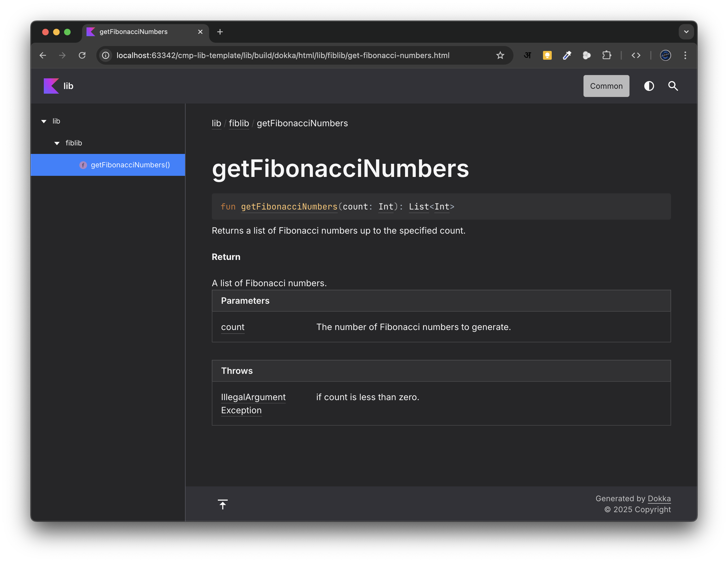Follow the Dokka link in footer
Screen dimensions: 728x562
pyautogui.click(x=659, y=499)
